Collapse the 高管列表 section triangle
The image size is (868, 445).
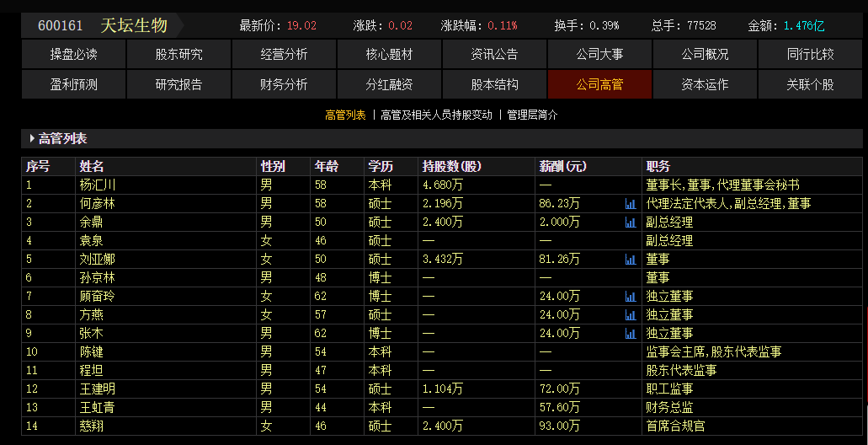(32, 138)
